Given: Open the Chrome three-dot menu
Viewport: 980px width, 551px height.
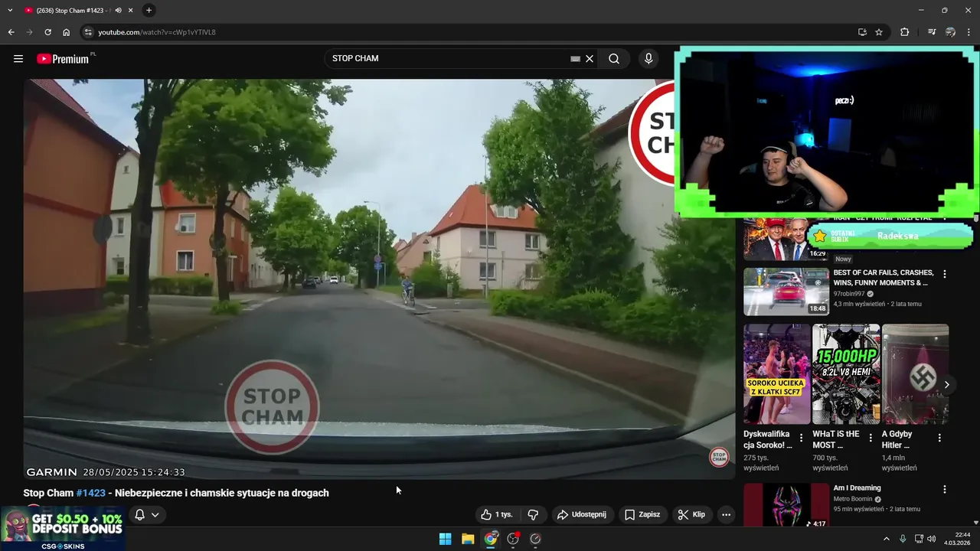Looking at the screenshot, I should (969, 32).
